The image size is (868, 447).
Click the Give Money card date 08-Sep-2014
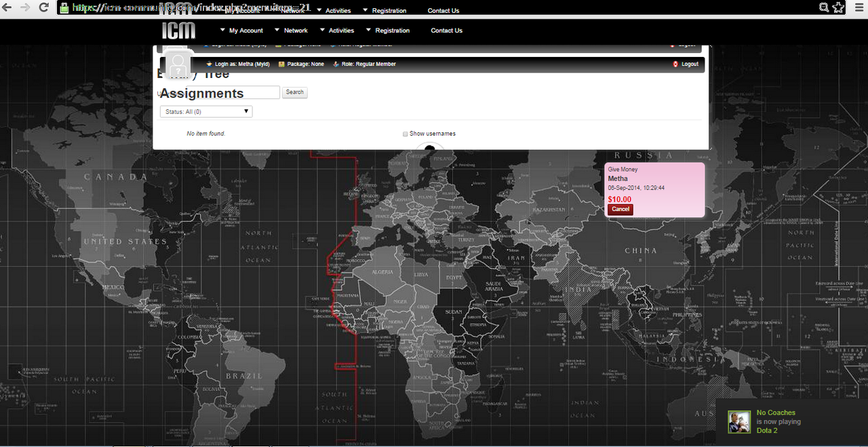[636, 188]
